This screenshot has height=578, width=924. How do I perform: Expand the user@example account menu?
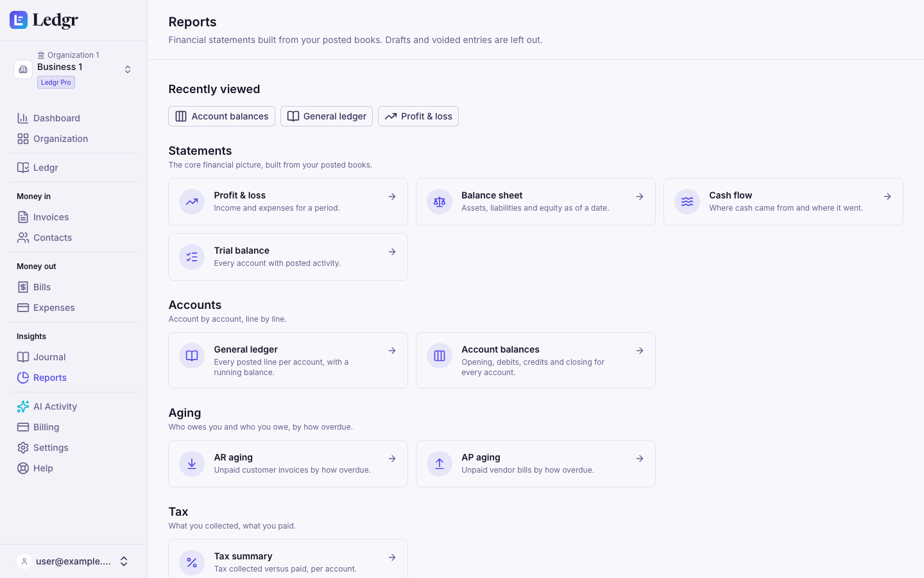point(73,561)
